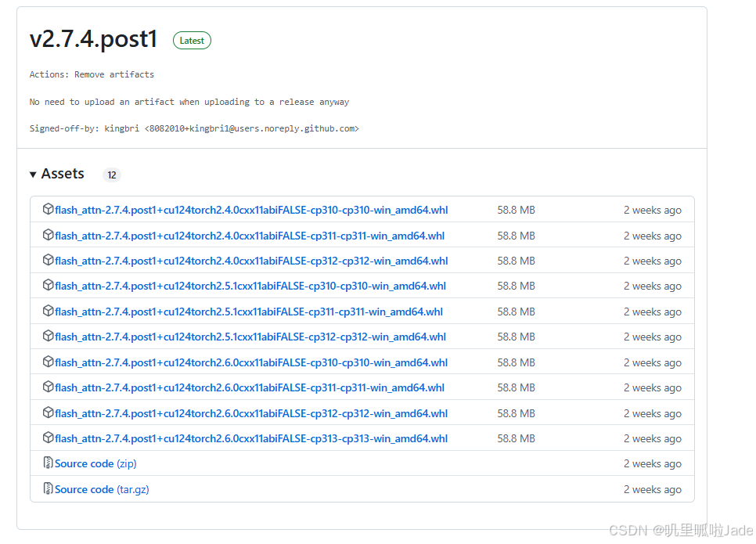Collapse the Assets section triangle
The image size is (756, 544).
click(33, 175)
